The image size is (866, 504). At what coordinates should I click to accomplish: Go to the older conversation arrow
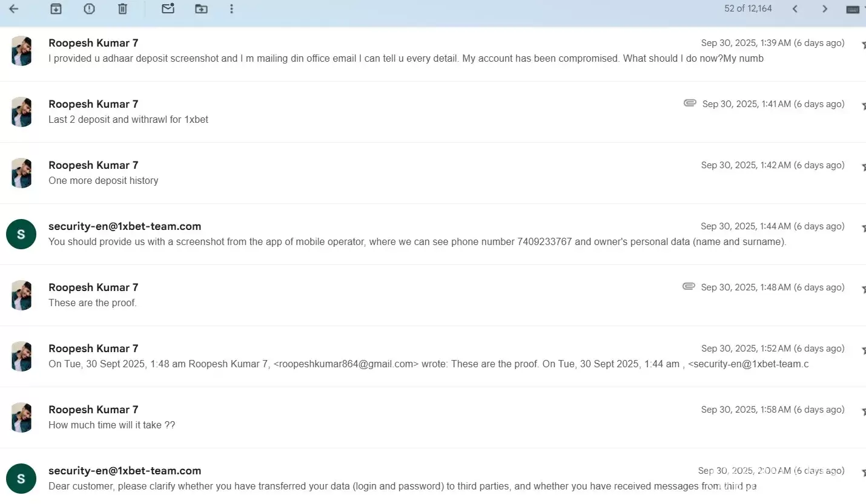point(824,9)
